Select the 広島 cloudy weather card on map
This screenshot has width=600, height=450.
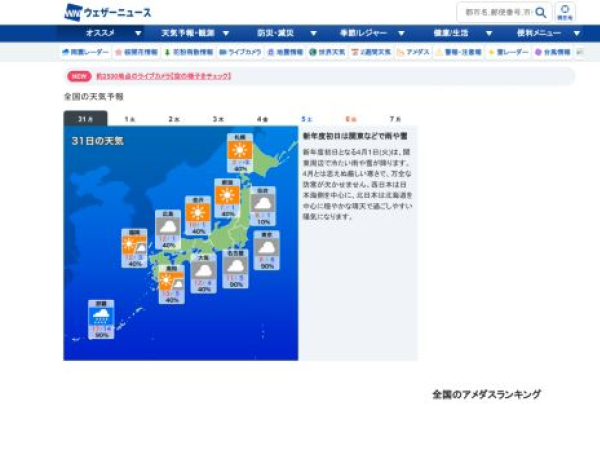click(168, 230)
